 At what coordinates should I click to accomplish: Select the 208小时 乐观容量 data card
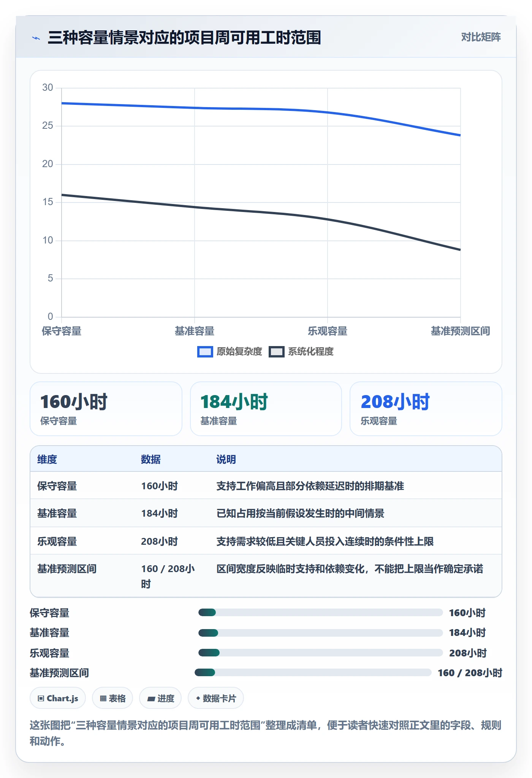(426, 409)
